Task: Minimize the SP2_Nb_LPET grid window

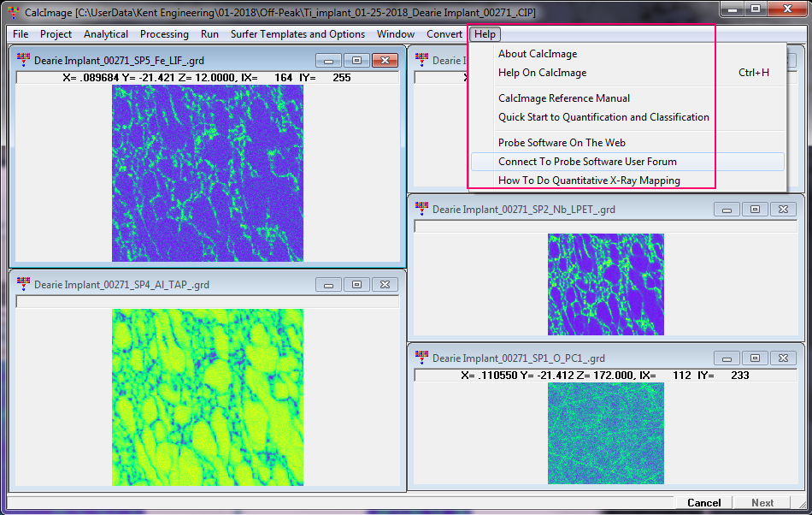Action: coord(727,210)
